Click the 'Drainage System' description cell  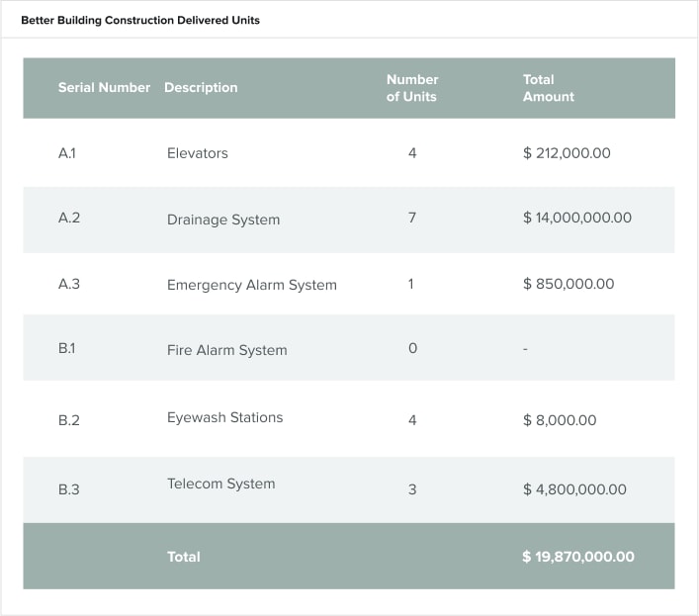[x=223, y=220]
